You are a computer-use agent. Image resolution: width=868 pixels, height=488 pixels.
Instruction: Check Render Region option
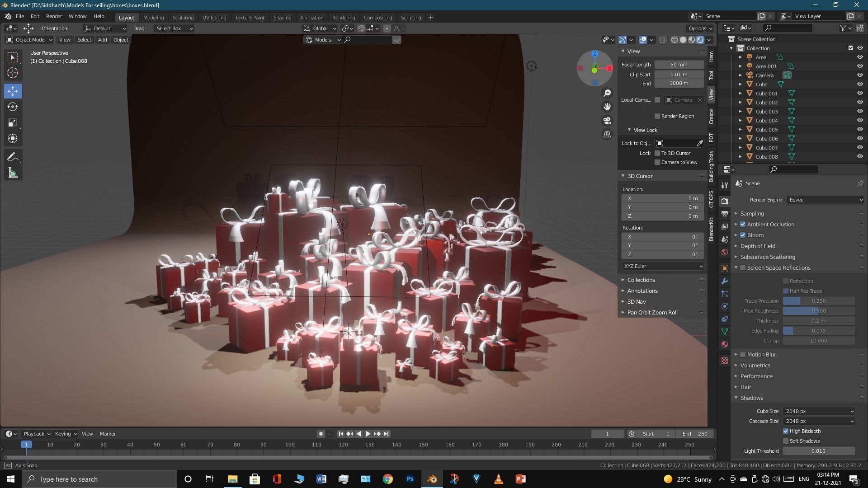click(x=657, y=116)
